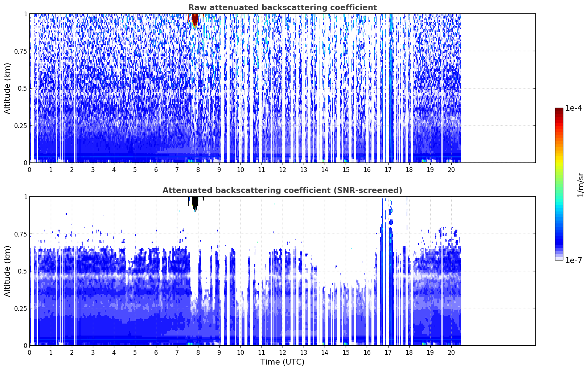The image size is (588, 370).
Task: Click the "Attenuated backscattering coefficient (SNR-screened)" title
Action: (282, 190)
